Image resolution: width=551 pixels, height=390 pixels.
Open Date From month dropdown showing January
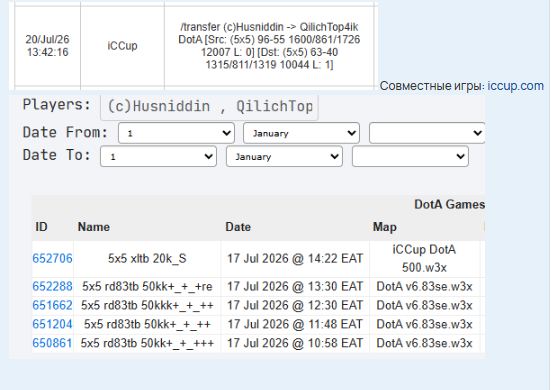302,133
